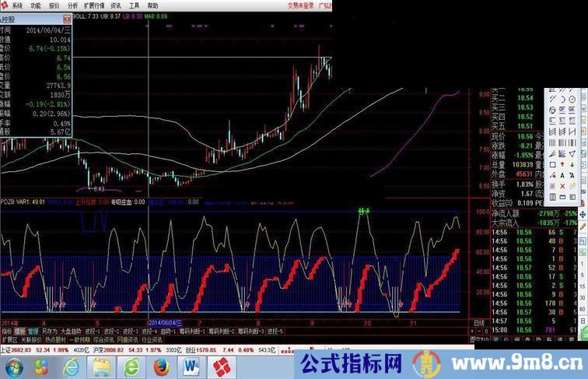Click the 2014/06/04 date marker on timeline

pos(164,321)
